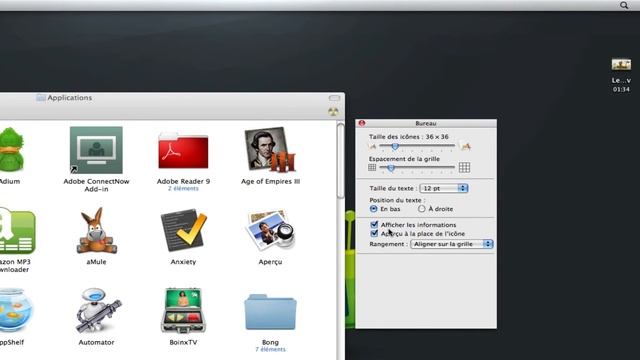Click the large icon size end of slider
This screenshot has width=640, height=360.
point(465,146)
